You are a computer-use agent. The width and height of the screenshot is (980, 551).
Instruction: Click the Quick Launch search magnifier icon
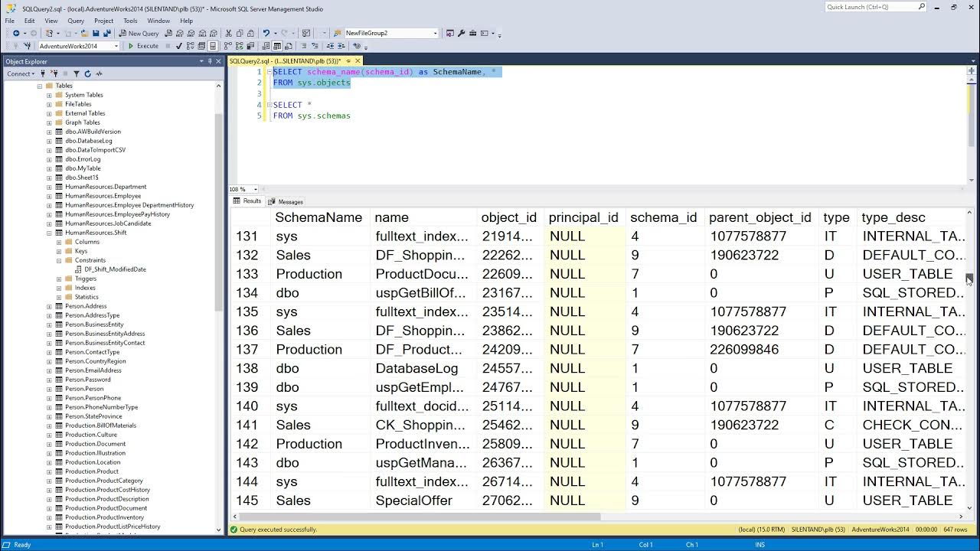coord(922,7)
